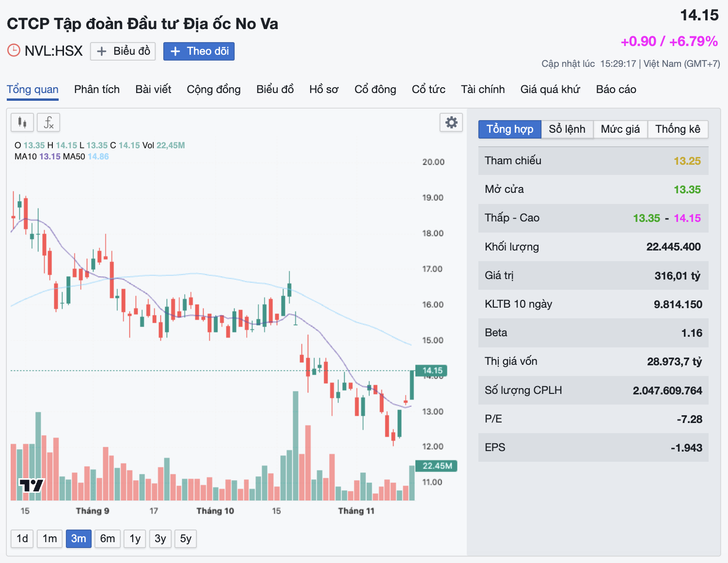Screen dimensions: 728x563
Task: Select the Sổ lệnh panel tab
Action: [567, 129]
